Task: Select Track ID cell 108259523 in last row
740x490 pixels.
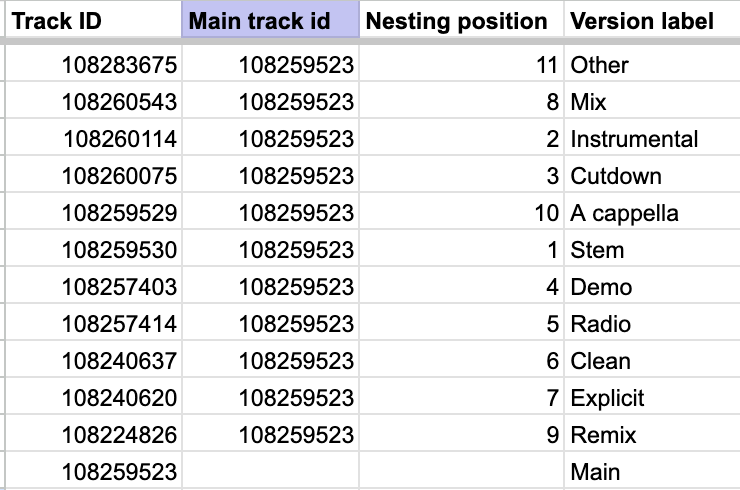Action: (x=93, y=471)
